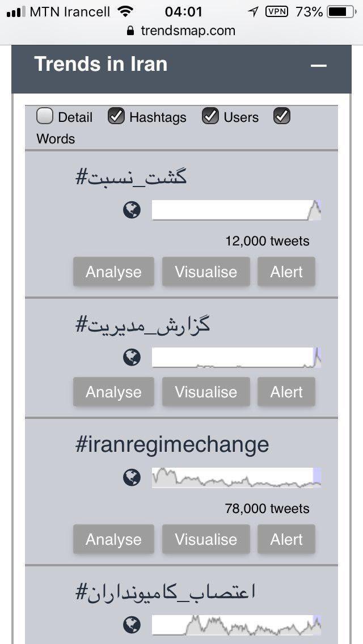This screenshot has width=363, height=644.
Task: Set an Alert for #گزارش_مدیریت
Action: point(286,392)
